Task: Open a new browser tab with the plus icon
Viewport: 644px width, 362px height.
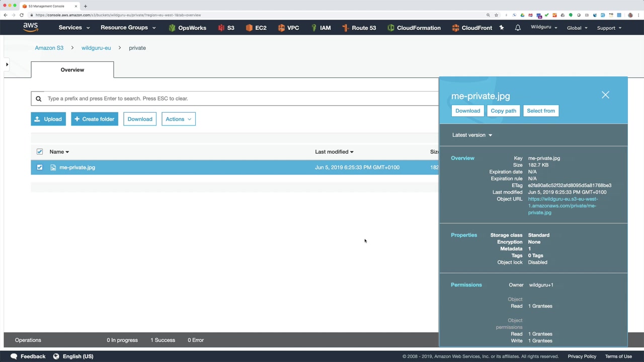Action: click(x=86, y=6)
